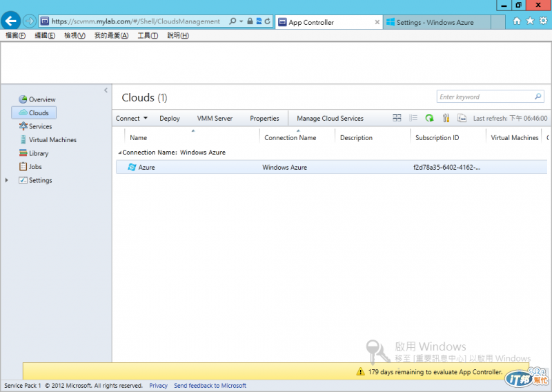
Task: Open the 說明(H) menu
Action: 178,35
